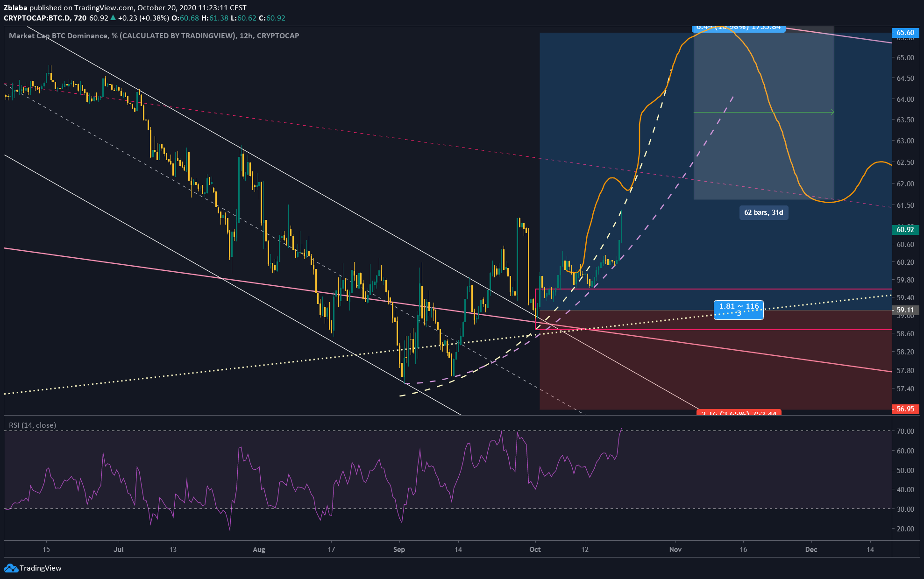The height and width of the screenshot is (579, 924).
Task: Click the current price label 60.92
Action: coord(905,229)
